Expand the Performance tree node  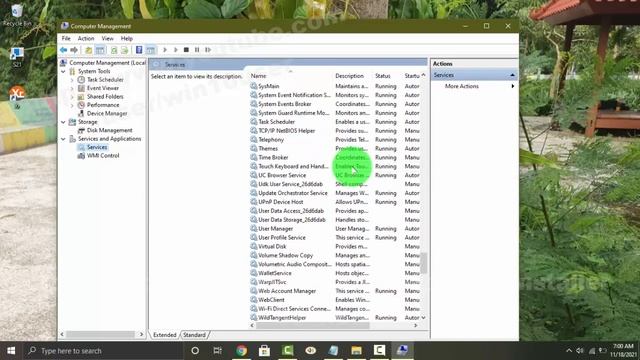(72, 105)
